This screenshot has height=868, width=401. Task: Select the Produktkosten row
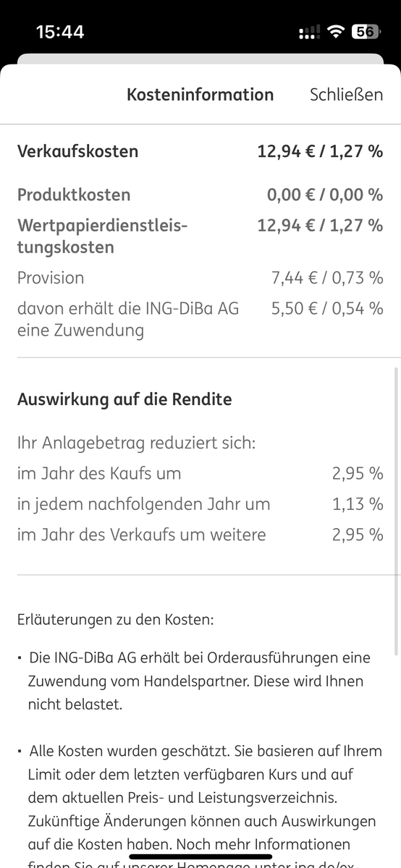[x=200, y=195]
